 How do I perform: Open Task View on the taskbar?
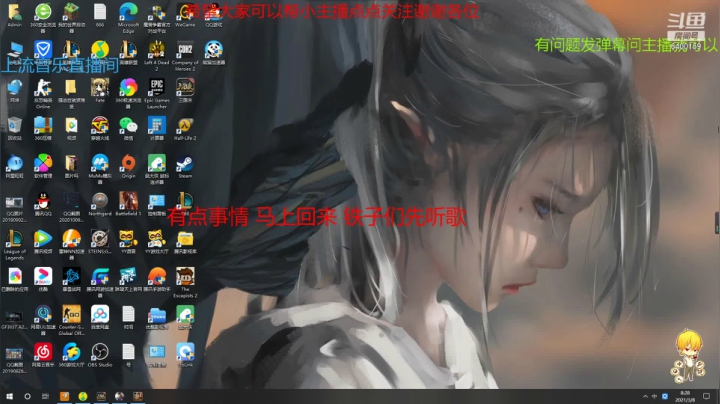45,396
